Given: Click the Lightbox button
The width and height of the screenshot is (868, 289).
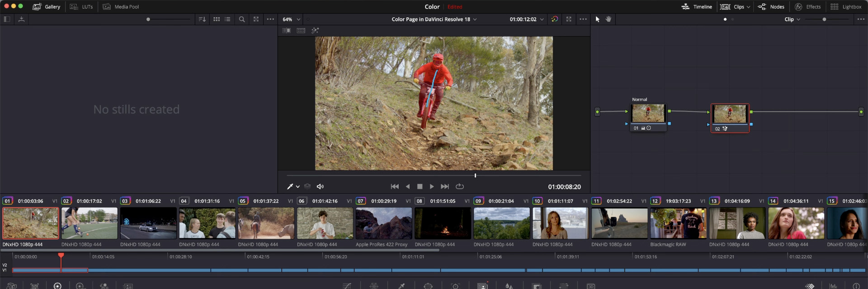Looking at the screenshot, I should (x=846, y=7).
